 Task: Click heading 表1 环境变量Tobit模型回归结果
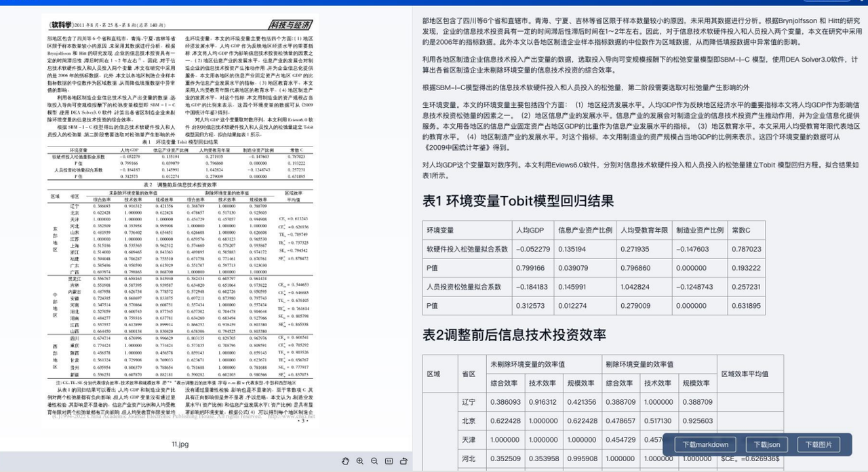pos(518,201)
